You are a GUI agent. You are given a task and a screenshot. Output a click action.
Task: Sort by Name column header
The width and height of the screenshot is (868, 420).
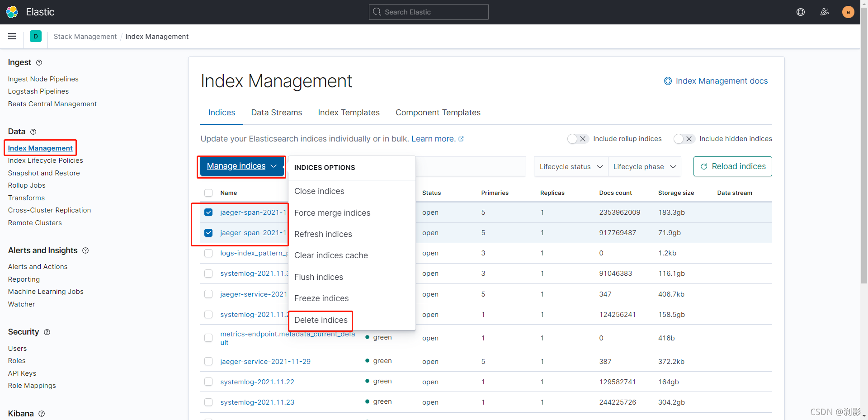228,193
